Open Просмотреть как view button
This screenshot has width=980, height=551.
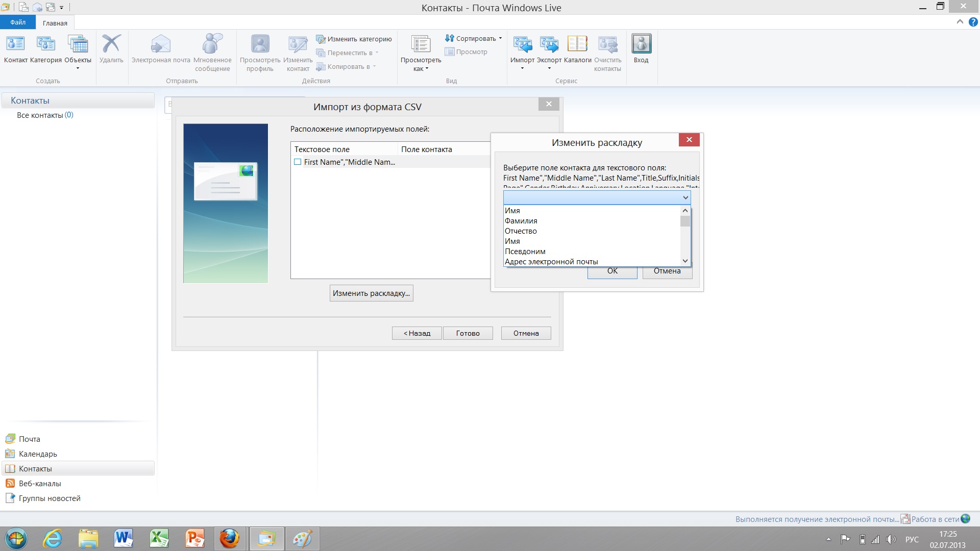[421, 53]
